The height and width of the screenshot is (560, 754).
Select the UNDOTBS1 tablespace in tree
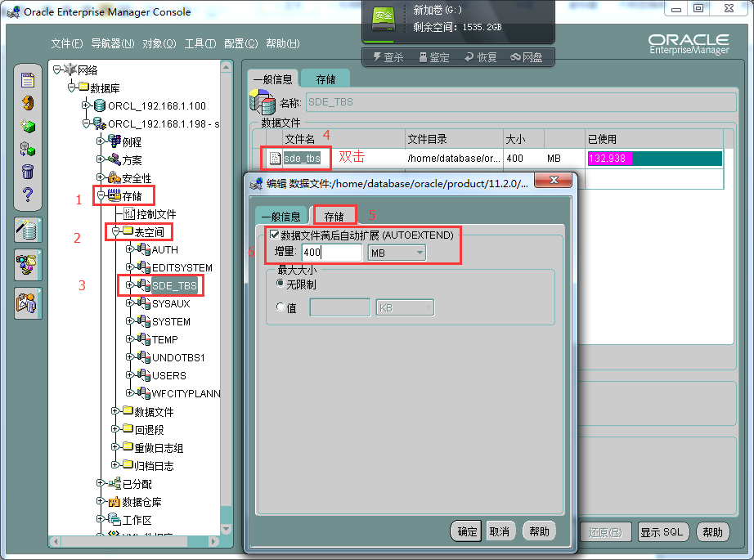pyautogui.click(x=178, y=357)
